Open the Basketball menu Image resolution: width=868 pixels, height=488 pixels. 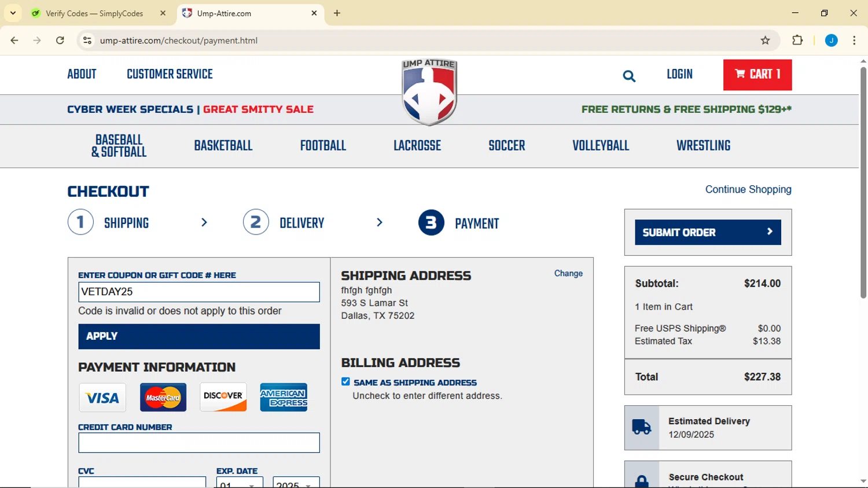tap(223, 146)
